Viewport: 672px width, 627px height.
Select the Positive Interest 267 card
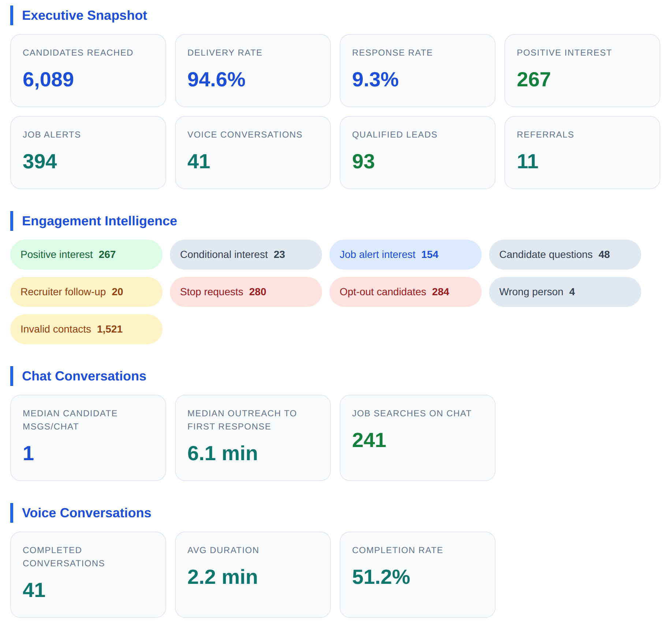point(582,71)
